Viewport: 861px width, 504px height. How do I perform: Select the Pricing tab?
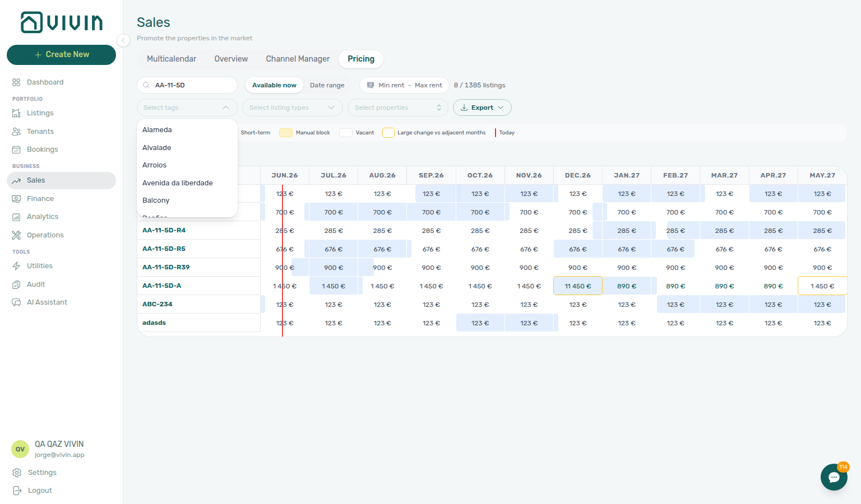[x=361, y=59]
